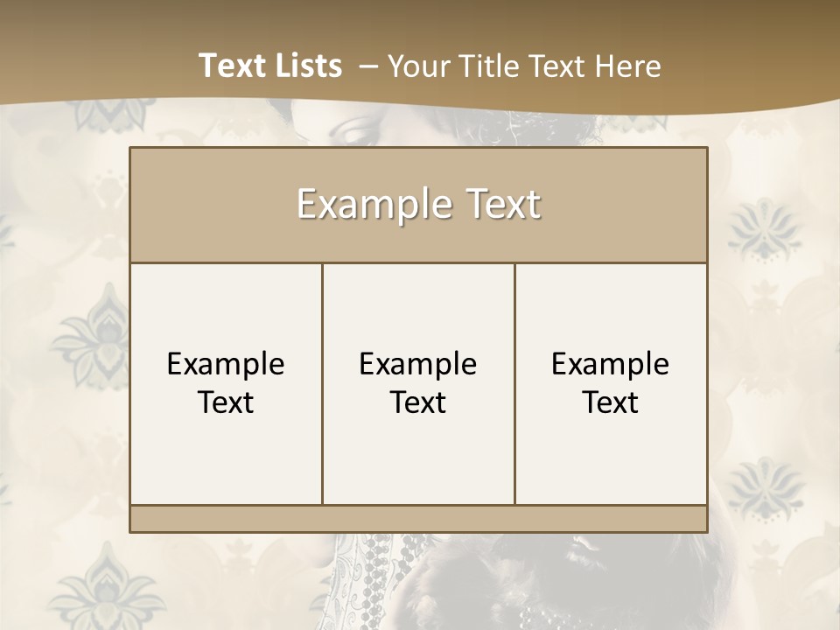Viewport: 840px width, 630px height.
Task: Select "Your Title Text Here" subtitle text
Action: pos(523,66)
